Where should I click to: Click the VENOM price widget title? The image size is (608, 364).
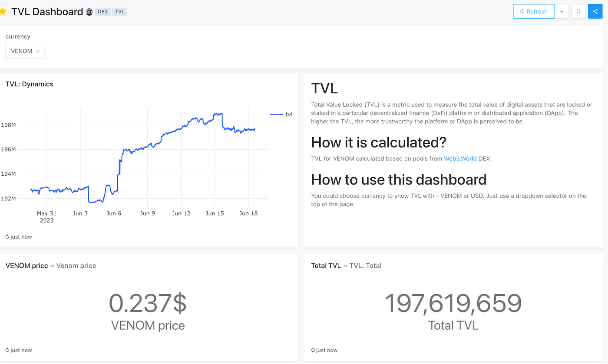[x=51, y=266]
